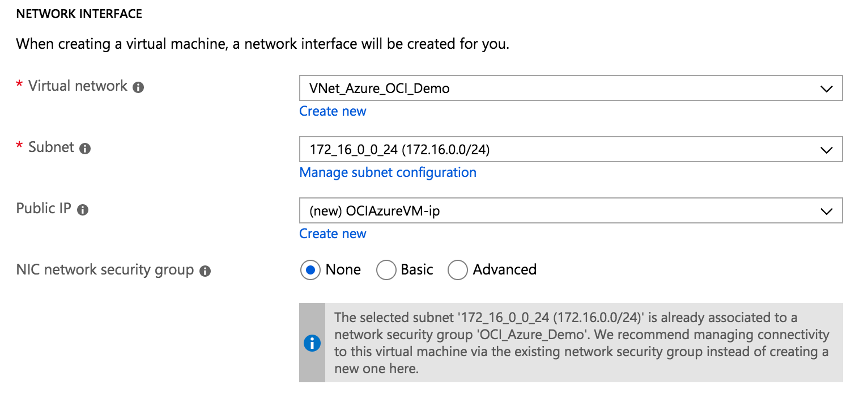Click the Virtual network info icon

tap(138, 88)
